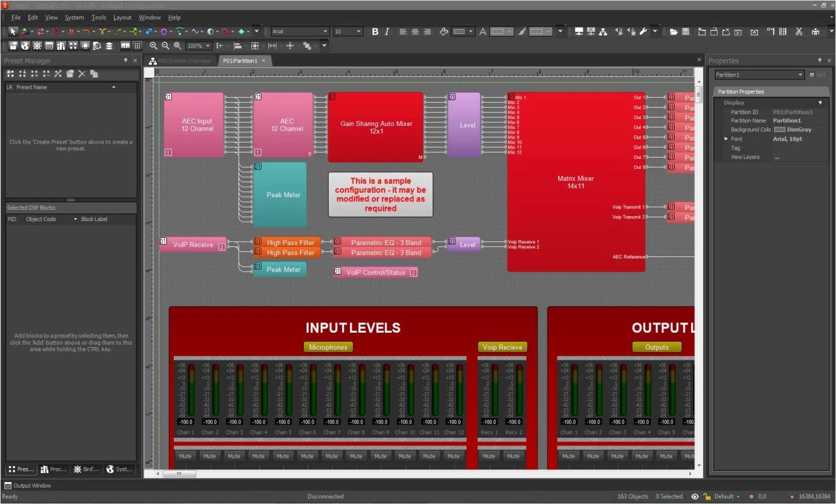Open the 100% zoom level dropdown

(x=208, y=45)
